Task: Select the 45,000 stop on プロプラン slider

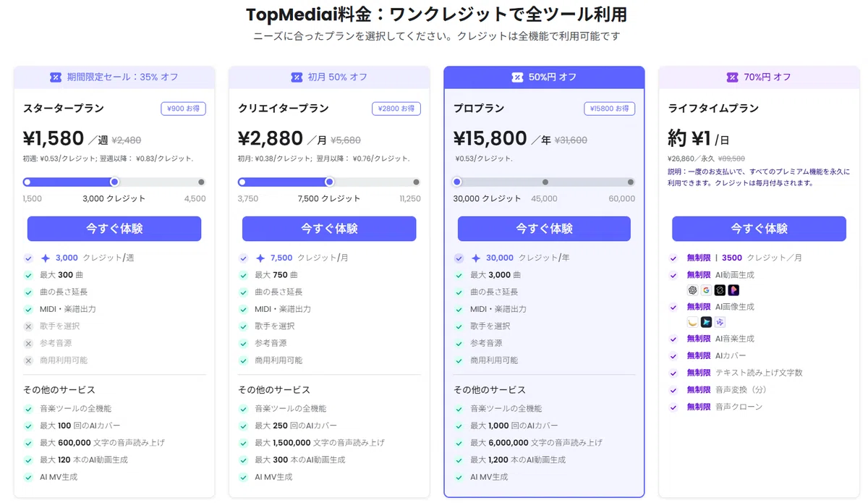Action: click(x=545, y=182)
